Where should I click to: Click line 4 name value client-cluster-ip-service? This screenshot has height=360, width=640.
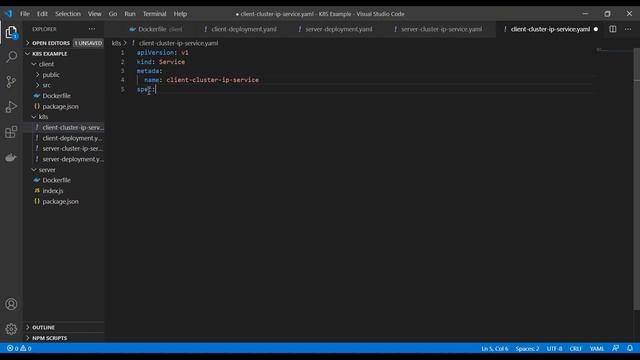click(212, 80)
